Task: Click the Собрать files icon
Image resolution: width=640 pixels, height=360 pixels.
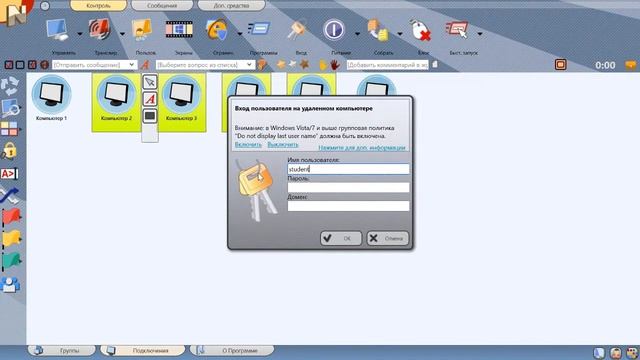Action: (x=378, y=30)
